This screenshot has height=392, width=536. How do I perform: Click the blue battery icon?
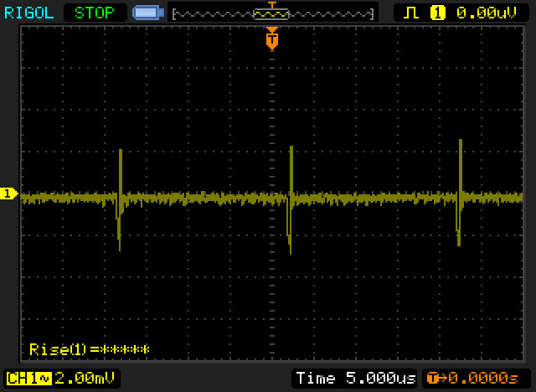click(x=148, y=13)
